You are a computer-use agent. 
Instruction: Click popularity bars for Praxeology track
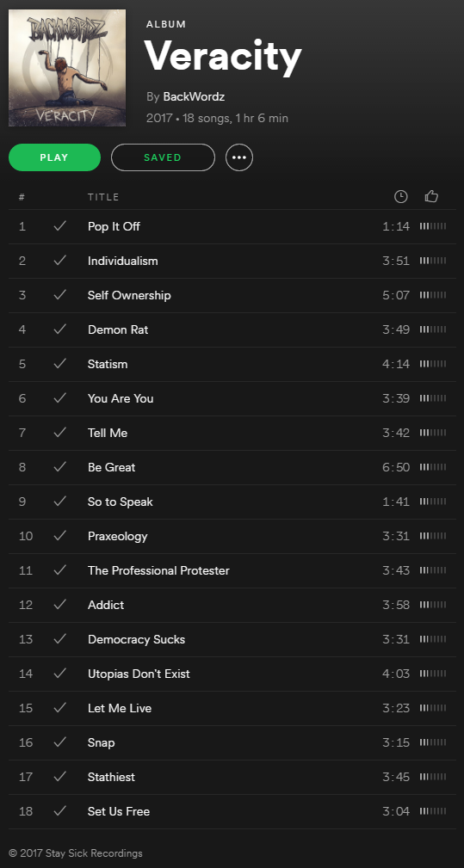pyautogui.click(x=433, y=536)
